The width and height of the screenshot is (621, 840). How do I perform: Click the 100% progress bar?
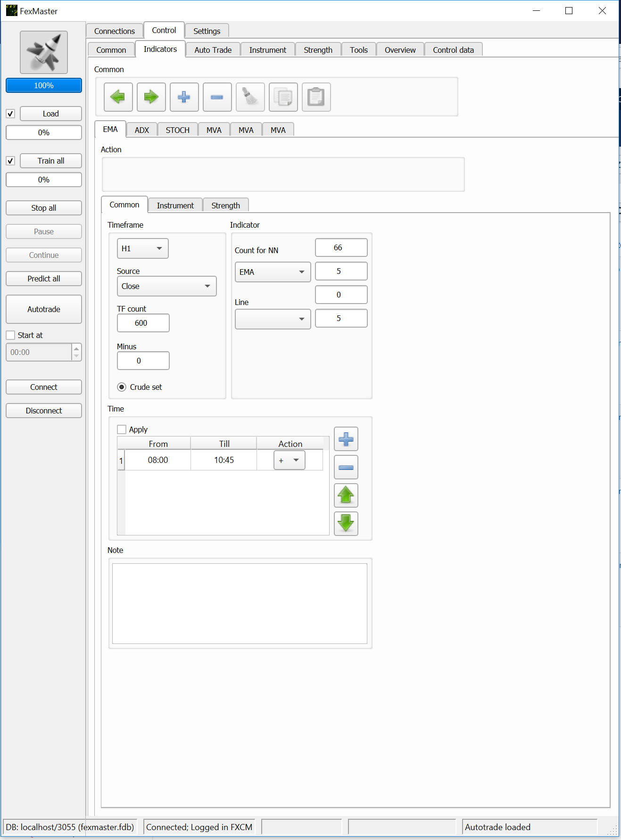43,85
